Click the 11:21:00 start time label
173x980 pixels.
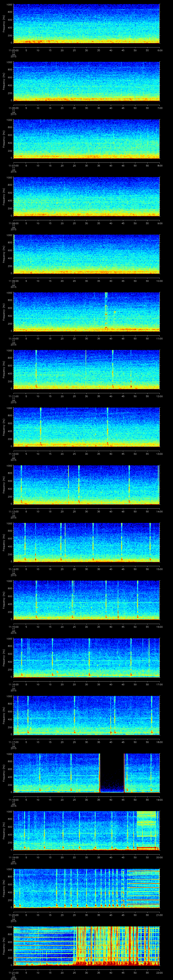point(13,972)
